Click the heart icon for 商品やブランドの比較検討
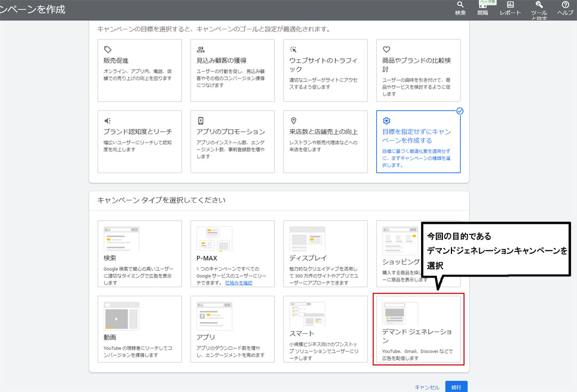Image resolution: width=577 pixels, height=392 pixels. 387,49
